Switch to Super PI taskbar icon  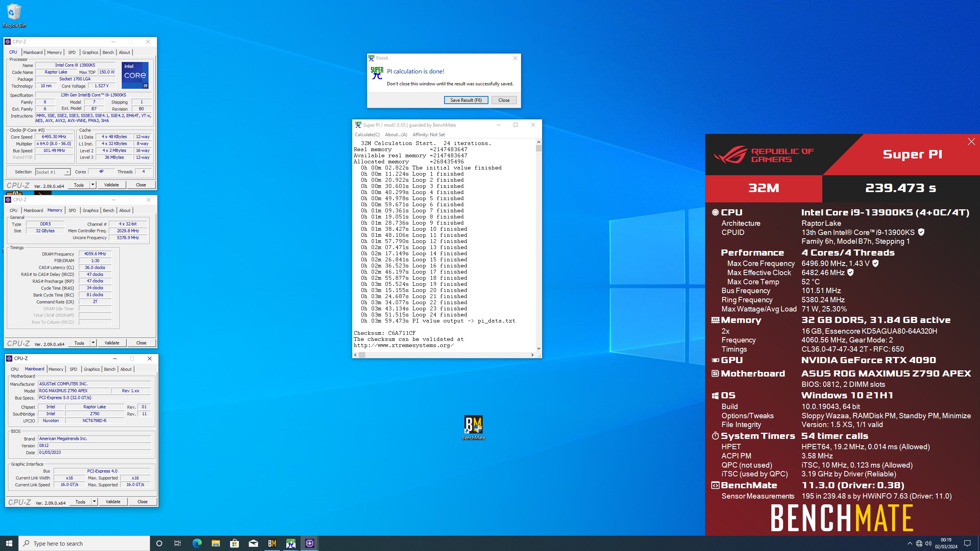[291, 543]
